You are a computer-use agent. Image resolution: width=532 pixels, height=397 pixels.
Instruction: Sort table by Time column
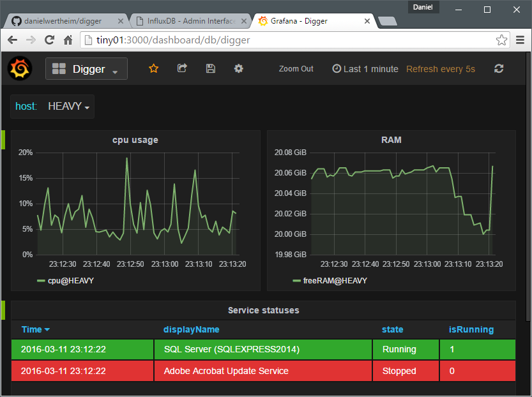click(x=35, y=329)
